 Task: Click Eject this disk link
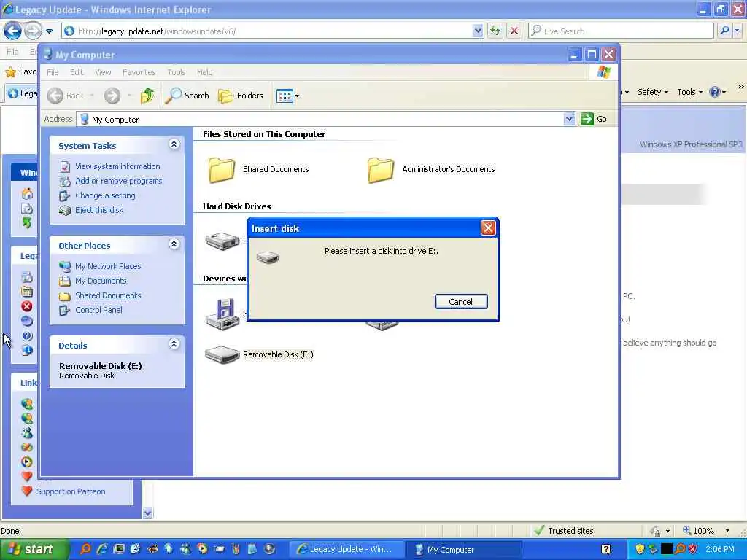coord(99,210)
